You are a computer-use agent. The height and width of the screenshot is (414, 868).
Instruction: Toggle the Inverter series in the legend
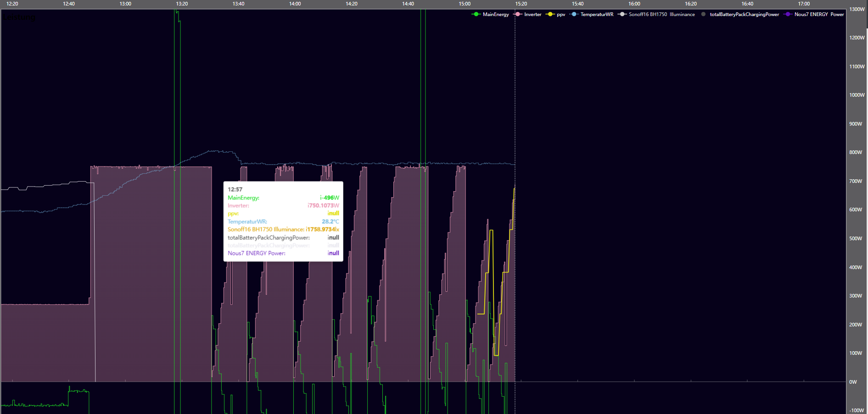[x=527, y=15]
